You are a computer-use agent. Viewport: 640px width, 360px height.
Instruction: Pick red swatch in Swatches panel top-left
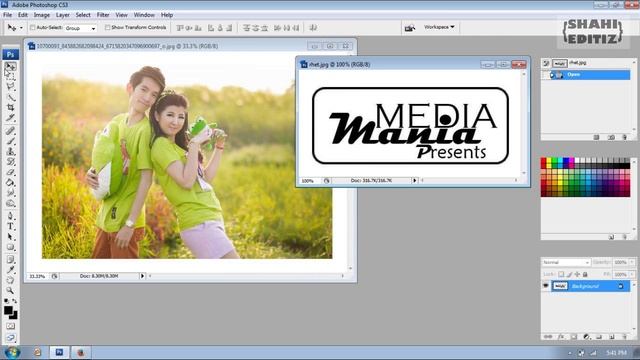[x=544, y=160]
